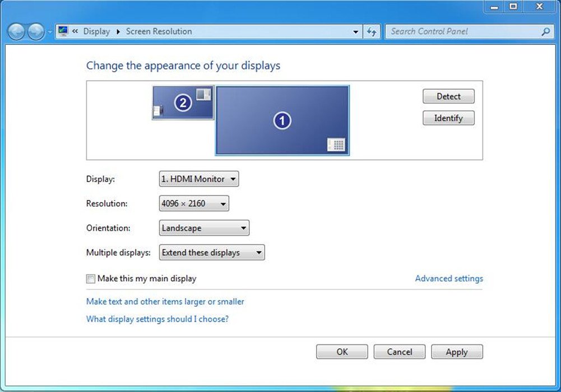This screenshot has width=561, height=392.
Task: Open address bar history dropdown arrow
Action: point(356,32)
